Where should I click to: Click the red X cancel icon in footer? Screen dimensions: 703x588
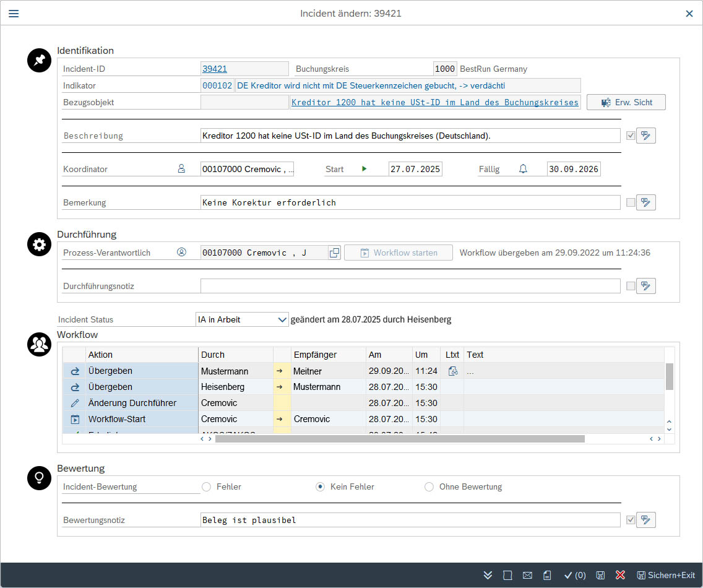pyautogui.click(x=620, y=575)
